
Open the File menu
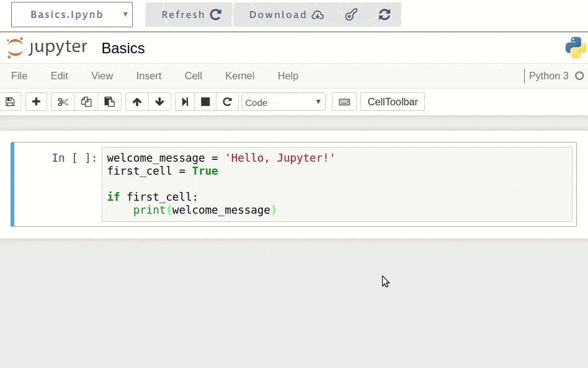coord(19,76)
